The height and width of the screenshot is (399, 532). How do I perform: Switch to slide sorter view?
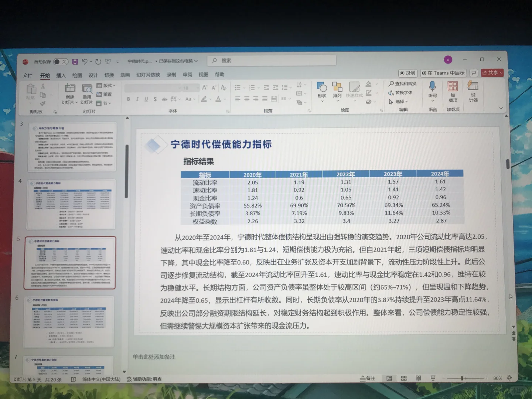404,378
